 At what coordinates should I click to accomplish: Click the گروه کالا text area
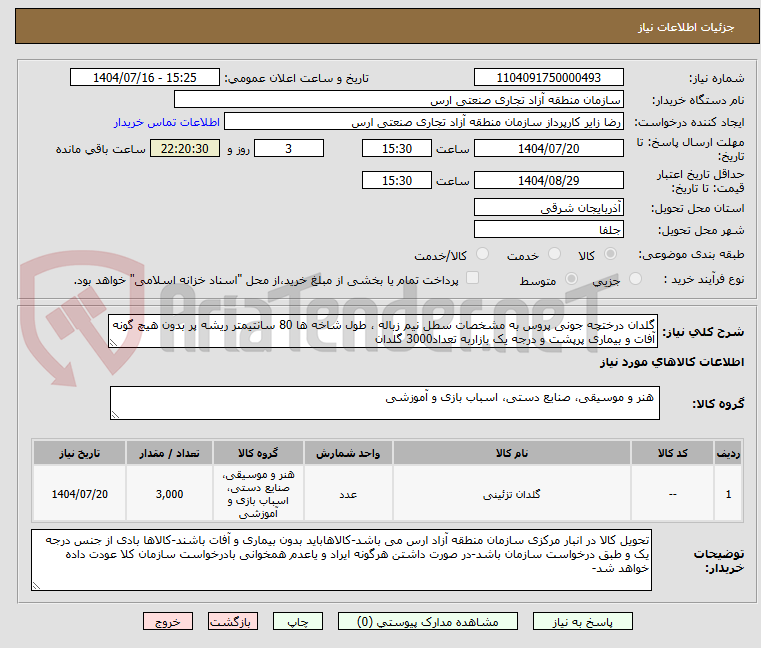384,404
